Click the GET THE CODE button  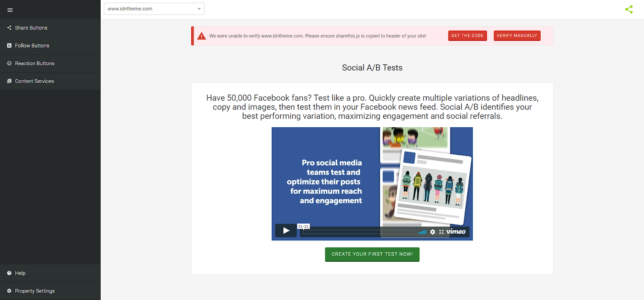(467, 36)
